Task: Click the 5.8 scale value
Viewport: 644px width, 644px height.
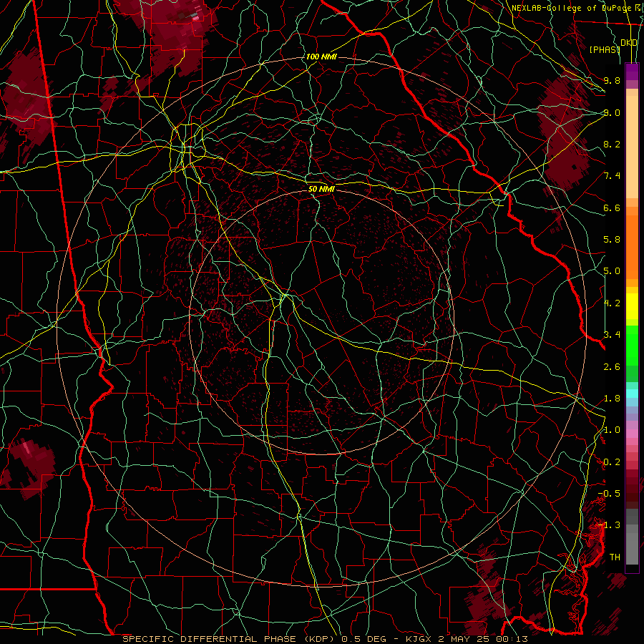Action: 612,240
